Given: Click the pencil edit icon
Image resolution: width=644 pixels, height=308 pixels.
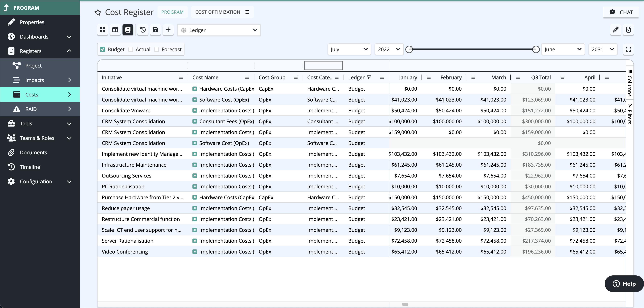Looking at the screenshot, I should pyautogui.click(x=616, y=30).
